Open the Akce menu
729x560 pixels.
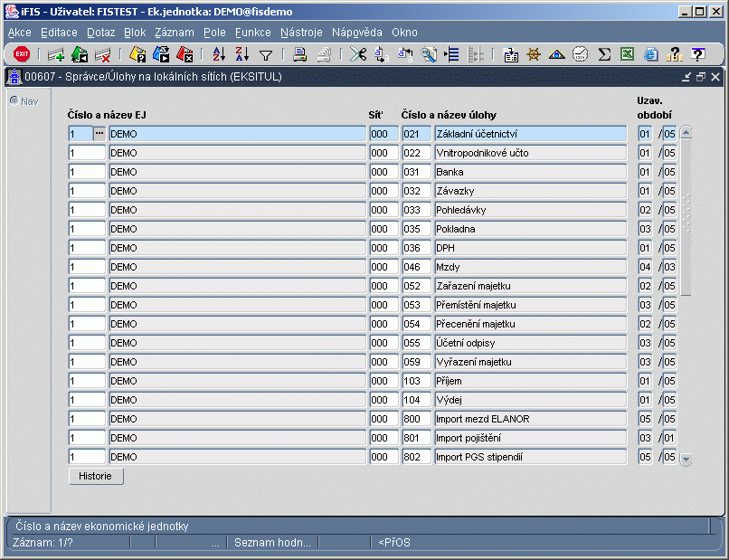click(x=20, y=33)
